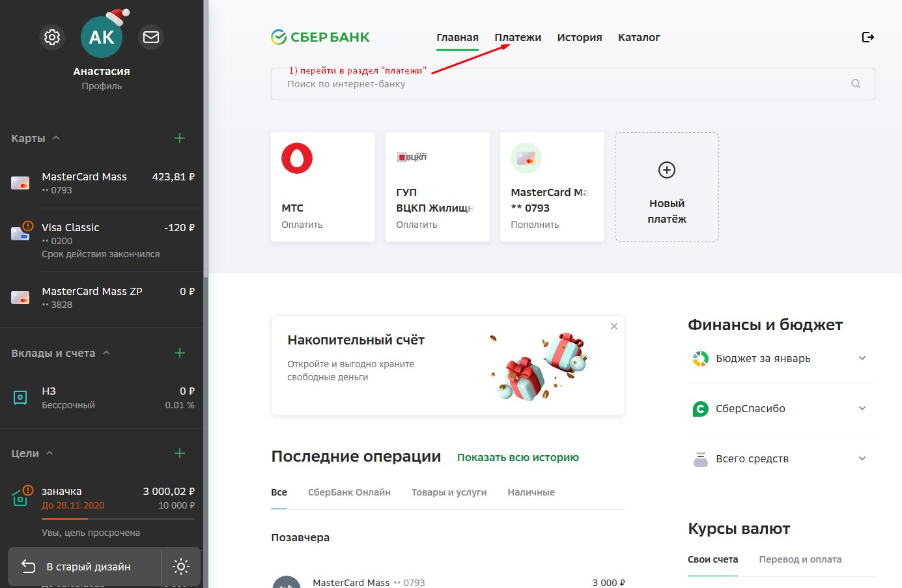Screen dimensions: 902x588
Task: Select the Товары и услуги tab
Action: pos(449,492)
